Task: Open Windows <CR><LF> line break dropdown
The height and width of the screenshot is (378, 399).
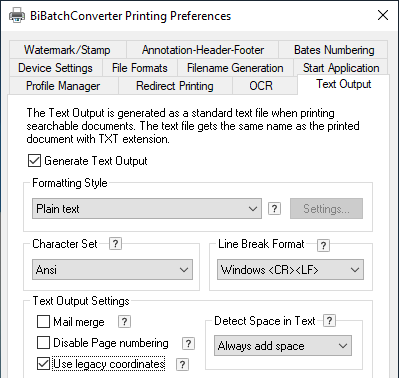Action: [290, 269]
